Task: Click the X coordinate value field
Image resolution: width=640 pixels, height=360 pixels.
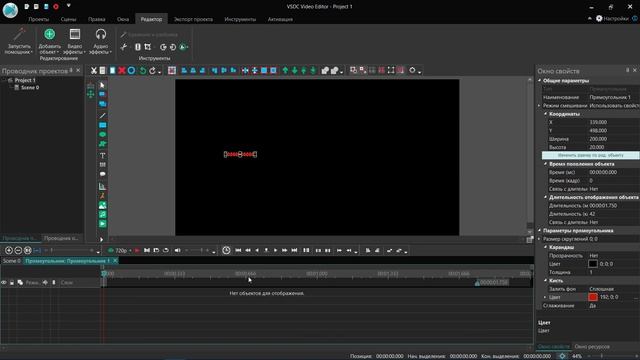Action: (x=613, y=122)
